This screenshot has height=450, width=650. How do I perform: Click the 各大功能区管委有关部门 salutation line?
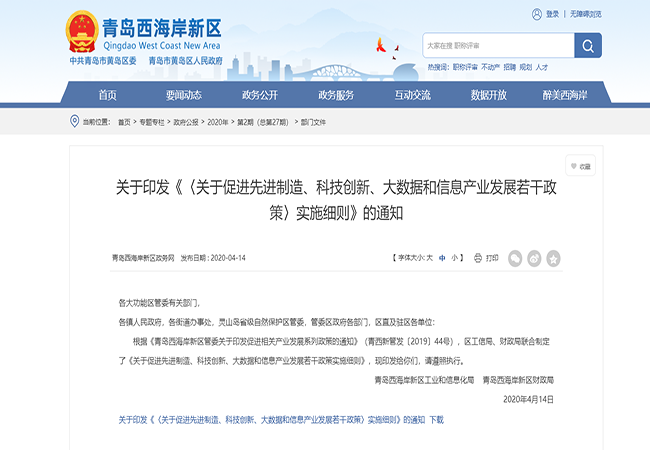(159, 303)
